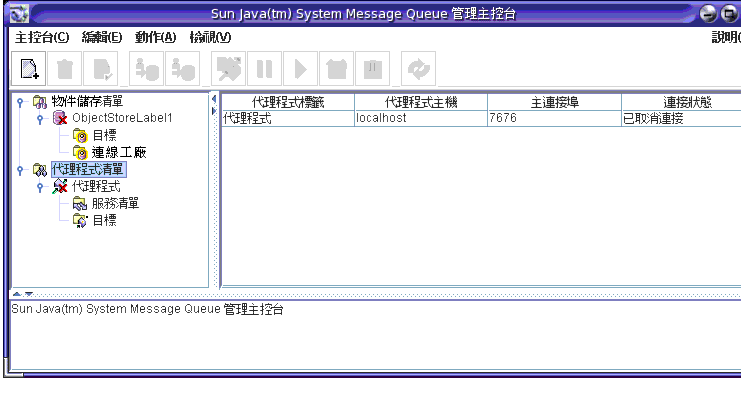
Task: Open the 主控台(C) menu
Action: tap(42, 37)
